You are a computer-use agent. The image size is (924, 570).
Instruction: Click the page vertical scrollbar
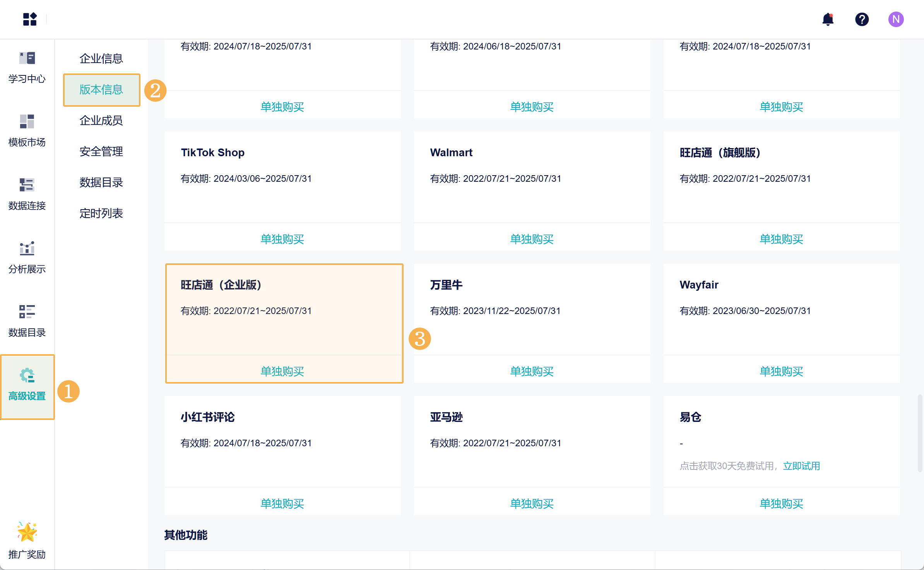[919, 433]
